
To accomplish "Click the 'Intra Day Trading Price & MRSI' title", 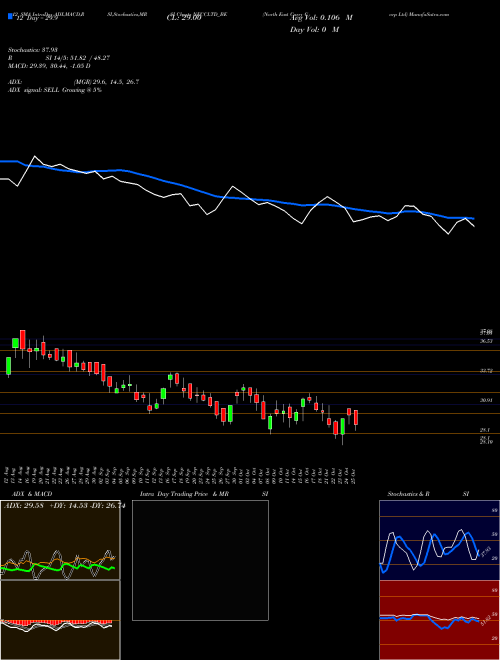I will click(x=204, y=494).
